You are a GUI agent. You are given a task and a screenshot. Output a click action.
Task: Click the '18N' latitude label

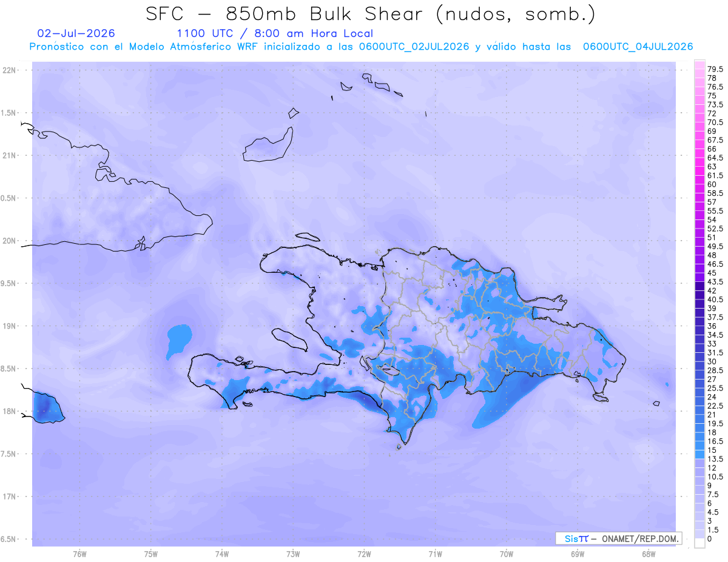(10, 411)
